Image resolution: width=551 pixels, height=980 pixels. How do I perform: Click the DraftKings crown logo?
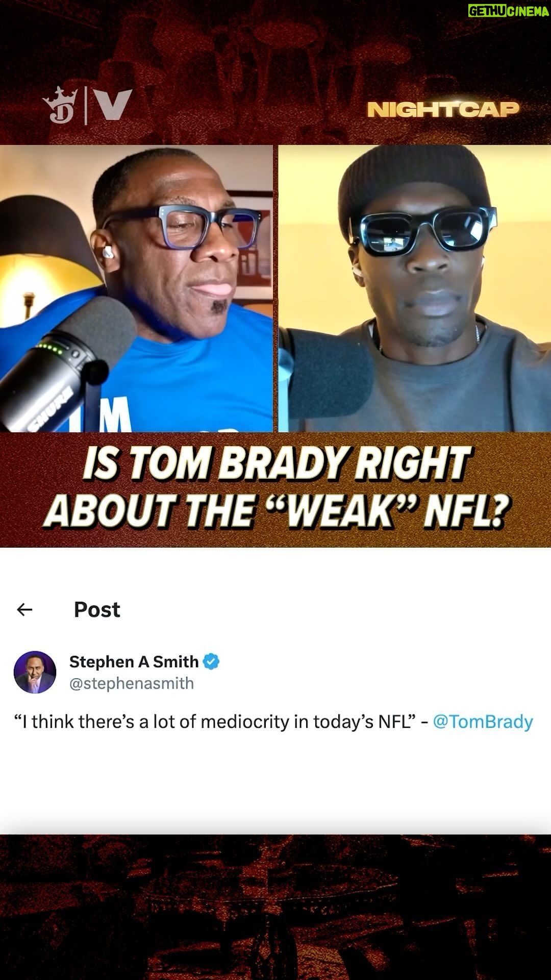[x=60, y=105]
